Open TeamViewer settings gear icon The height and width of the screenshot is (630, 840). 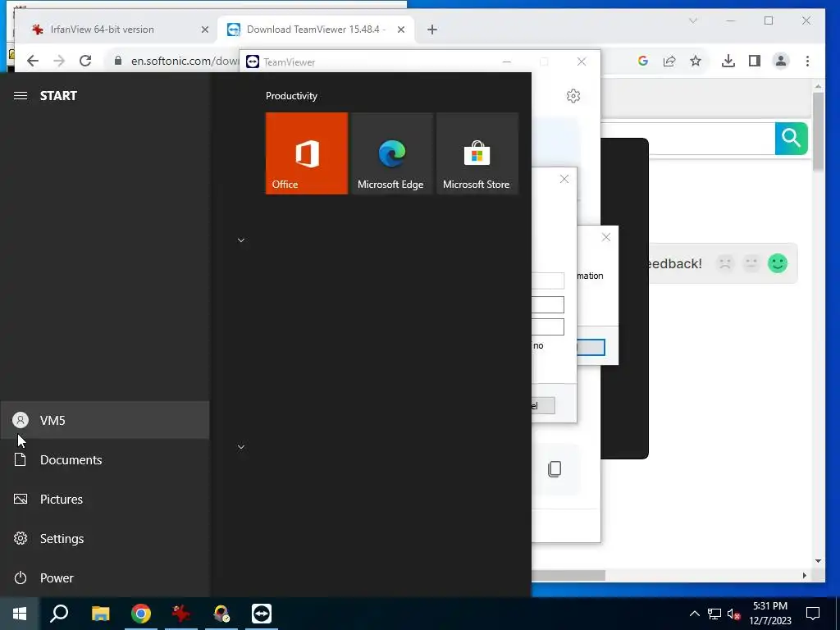point(573,96)
